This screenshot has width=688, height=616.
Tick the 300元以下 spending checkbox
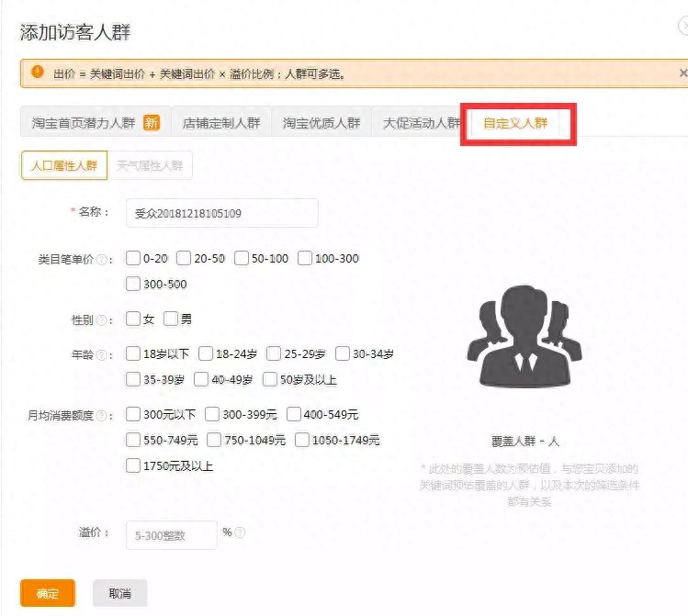(133, 413)
